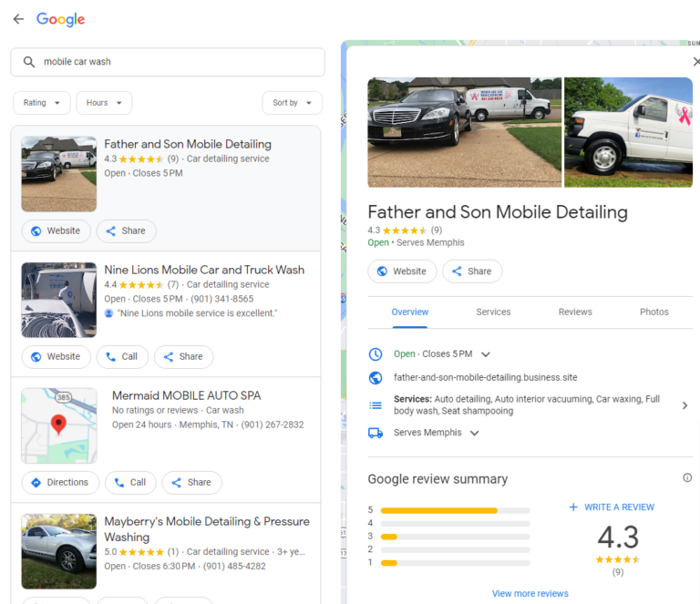Viewport: 700px width, 604px height.
Task: Click WRITE A REVIEW link
Action: coord(612,507)
